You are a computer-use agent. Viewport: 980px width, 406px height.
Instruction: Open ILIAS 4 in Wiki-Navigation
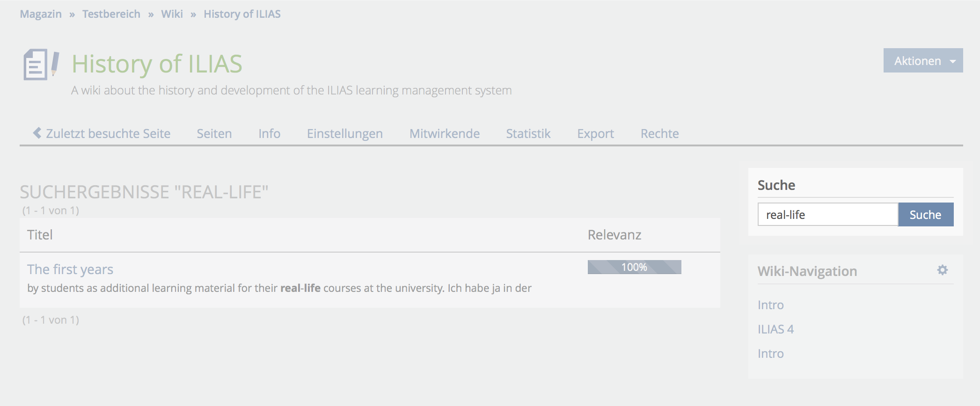click(775, 329)
